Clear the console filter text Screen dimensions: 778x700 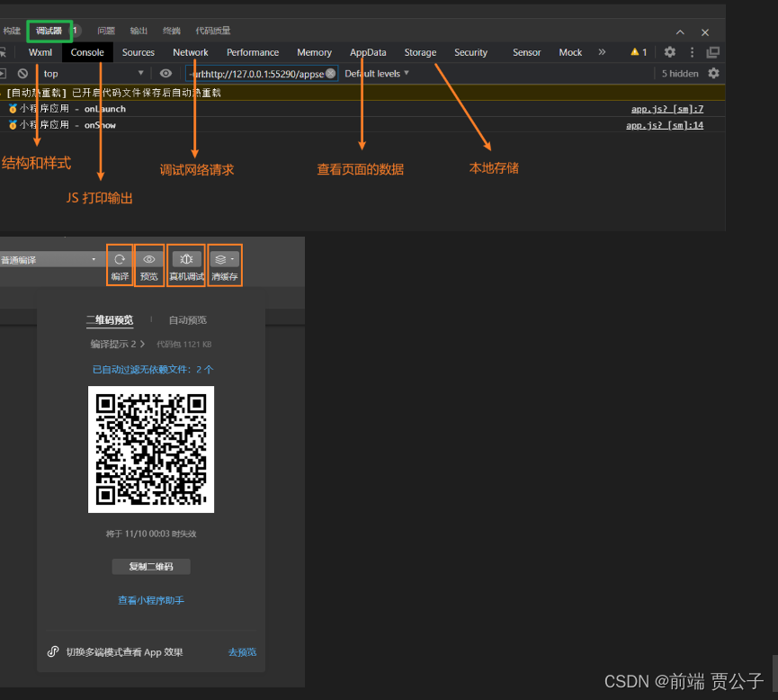click(330, 74)
